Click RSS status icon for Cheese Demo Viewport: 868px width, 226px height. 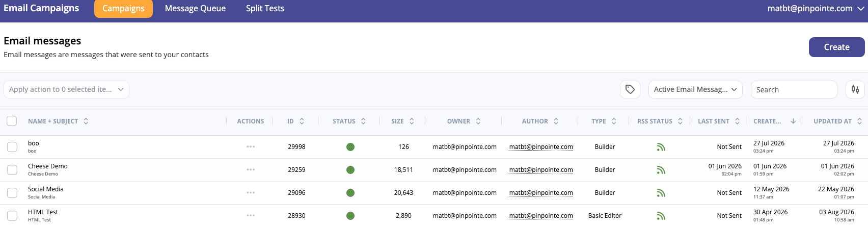(x=661, y=170)
